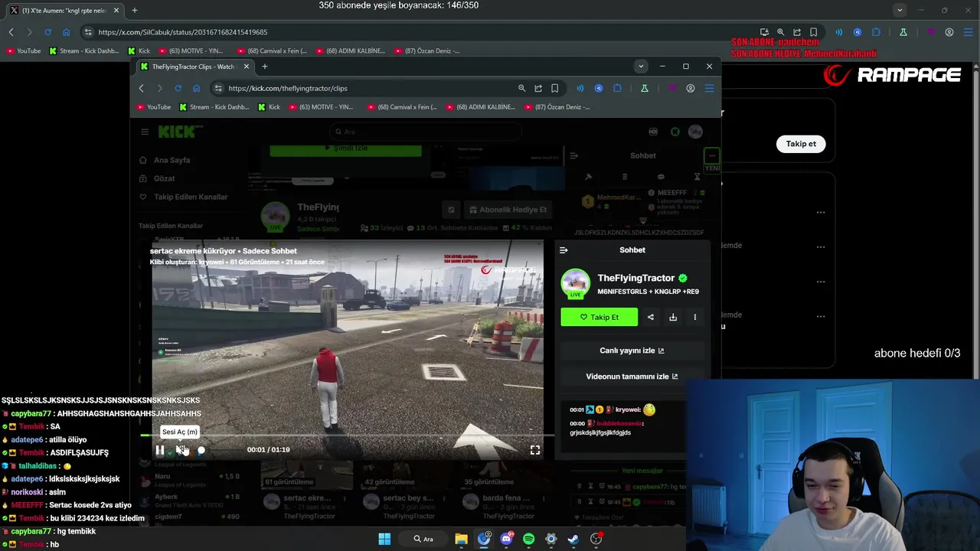The height and width of the screenshot is (551, 980).
Task: Open the sertac ekre... clip thumbnail
Action: pos(305,474)
